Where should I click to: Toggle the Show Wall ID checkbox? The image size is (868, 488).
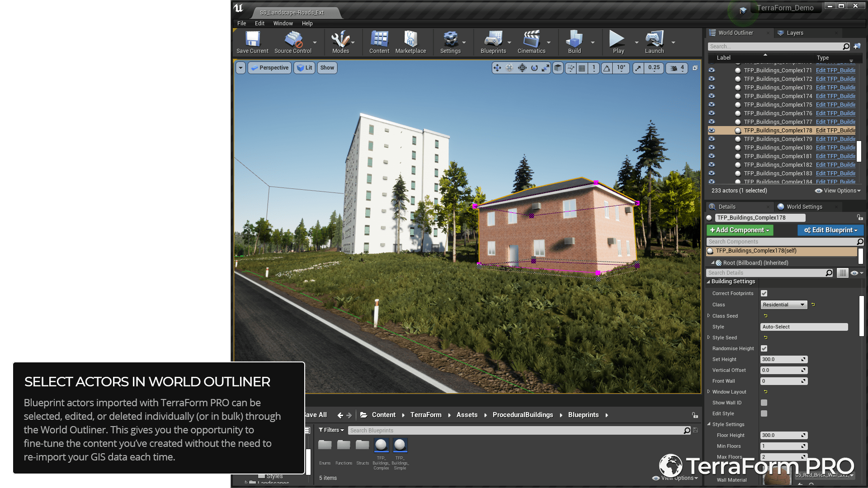(764, 403)
